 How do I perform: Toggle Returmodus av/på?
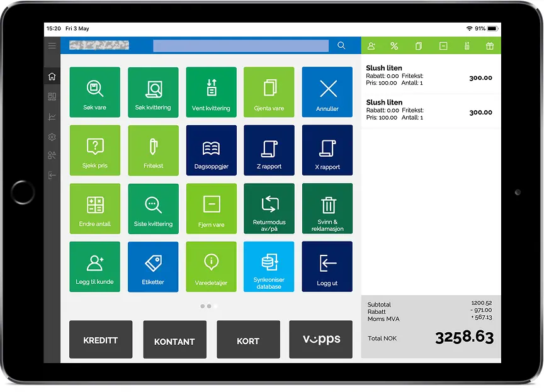(x=269, y=208)
